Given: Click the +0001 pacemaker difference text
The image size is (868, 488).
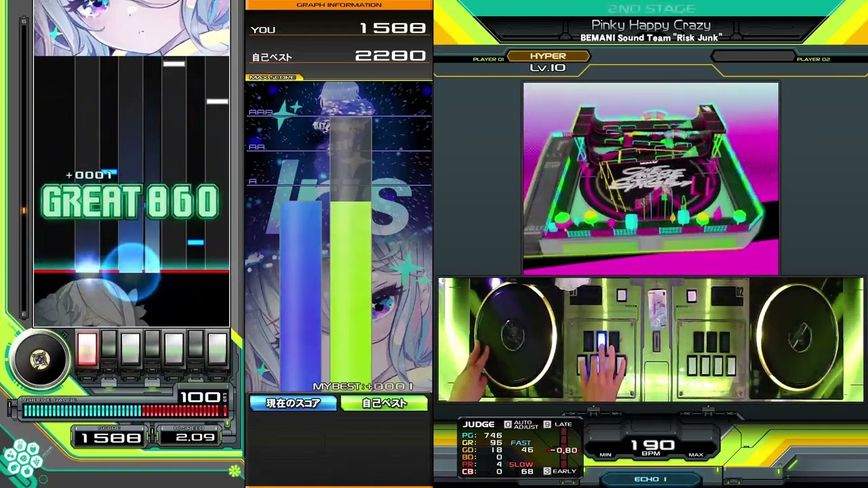Looking at the screenshot, I should point(90,176).
